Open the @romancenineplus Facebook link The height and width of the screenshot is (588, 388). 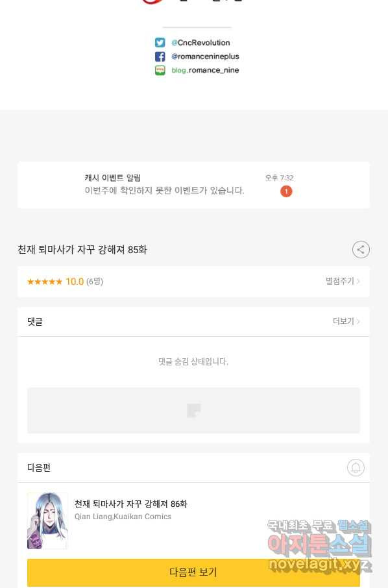tap(205, 56)
